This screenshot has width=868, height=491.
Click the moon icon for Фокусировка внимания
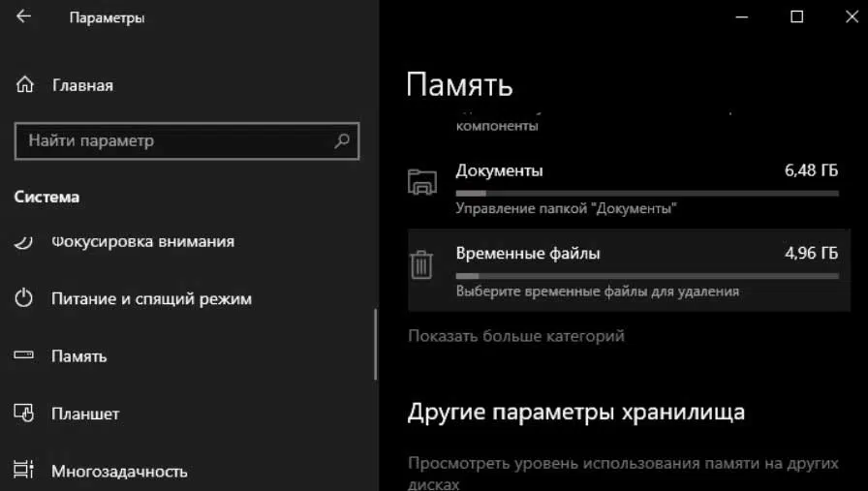[24, 242]
